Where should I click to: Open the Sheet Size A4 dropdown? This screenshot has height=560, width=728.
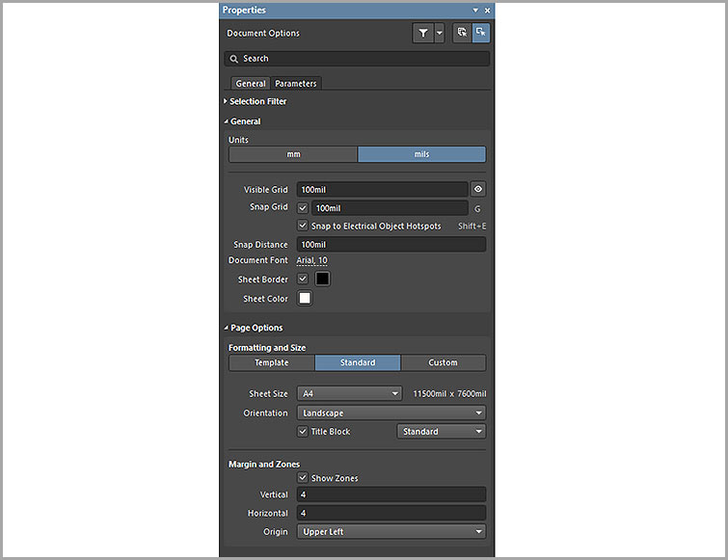tap(350, 393)
